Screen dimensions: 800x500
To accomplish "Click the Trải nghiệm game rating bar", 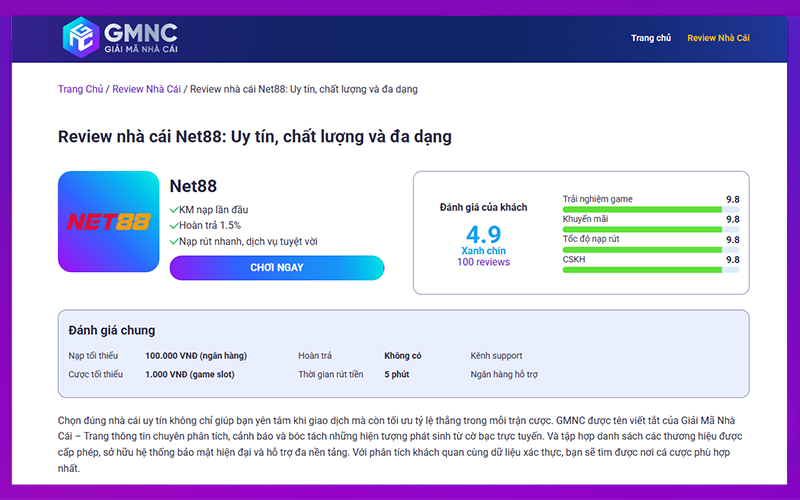I will [651, 210].
